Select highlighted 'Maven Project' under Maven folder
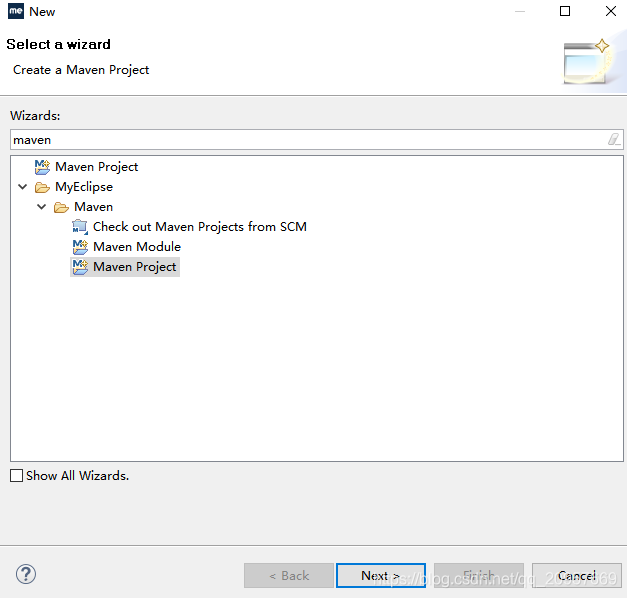 135,267
